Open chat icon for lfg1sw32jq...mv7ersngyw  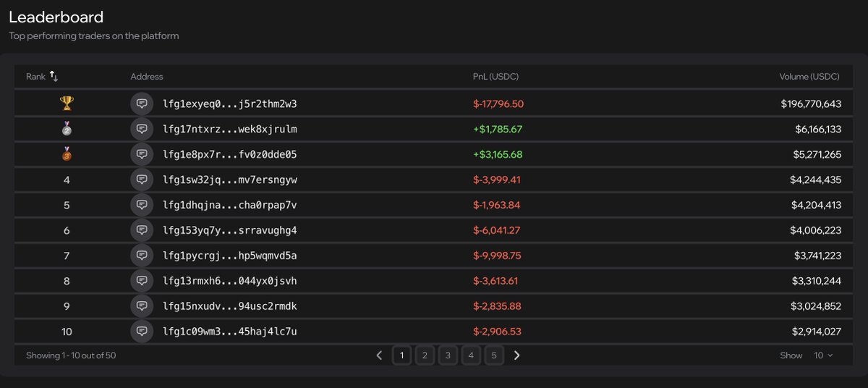pyautogui.click(x=142, y=180)
